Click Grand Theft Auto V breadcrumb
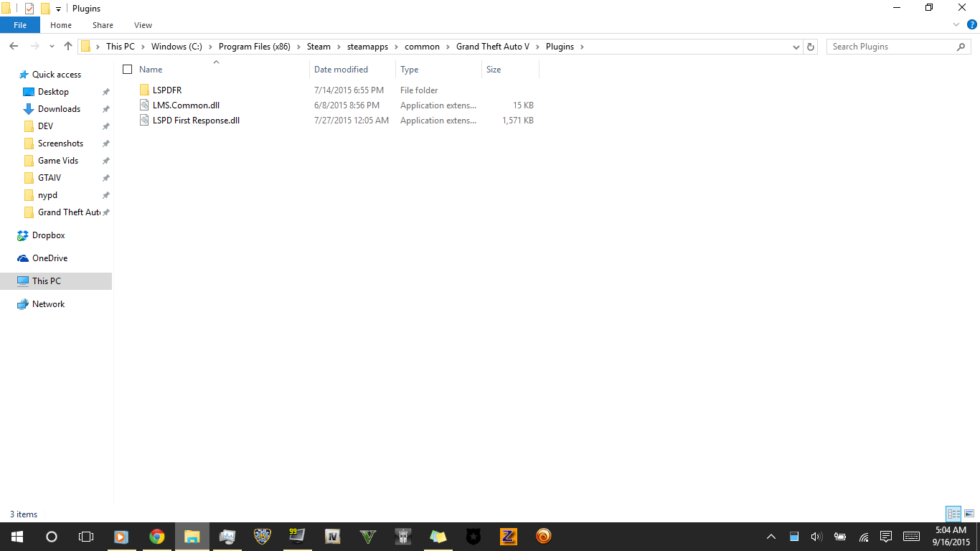The image size is (980, 551). pos(493,47)
